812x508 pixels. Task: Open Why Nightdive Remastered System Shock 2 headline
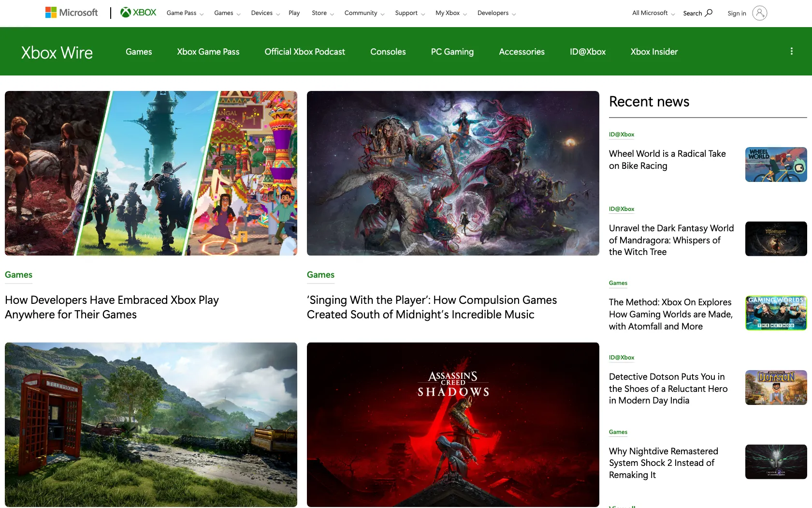[x=664, y=463]
